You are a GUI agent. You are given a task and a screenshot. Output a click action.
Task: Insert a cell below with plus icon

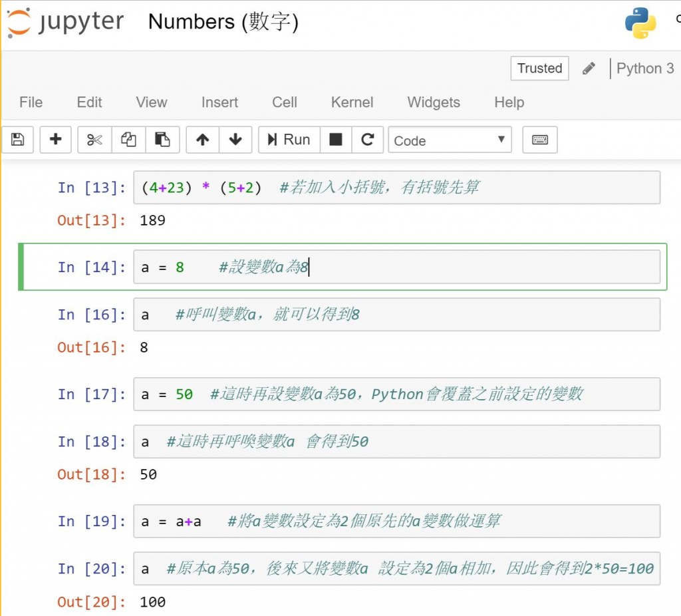56,140
